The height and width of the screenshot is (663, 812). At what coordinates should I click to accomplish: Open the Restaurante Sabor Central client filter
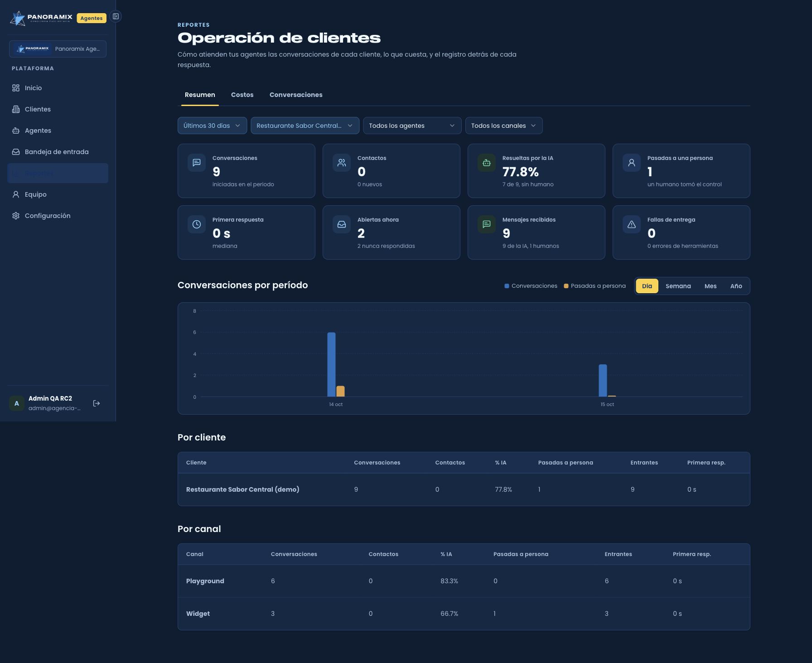[305, 126]
